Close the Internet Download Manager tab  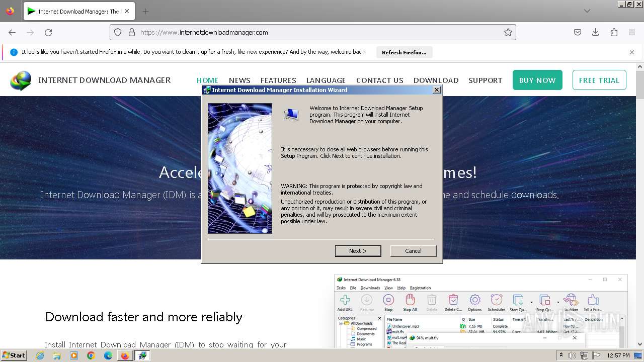point(126,11)
